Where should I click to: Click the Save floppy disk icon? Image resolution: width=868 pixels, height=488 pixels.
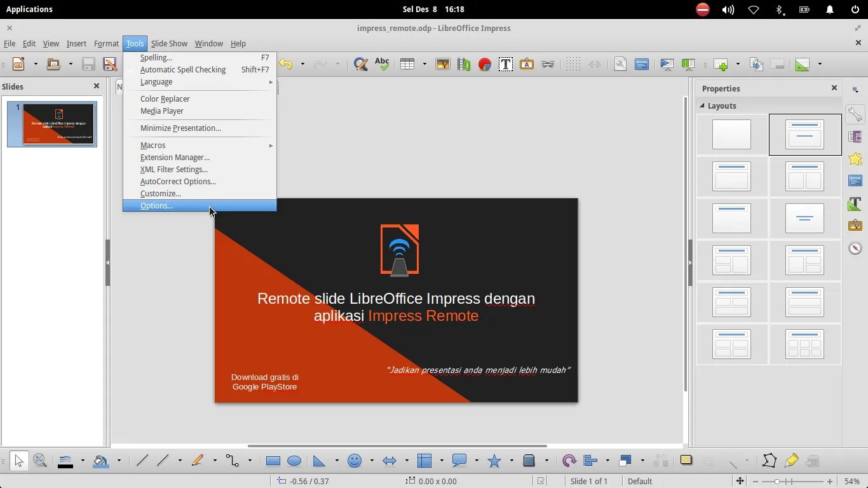pos(88,64)
